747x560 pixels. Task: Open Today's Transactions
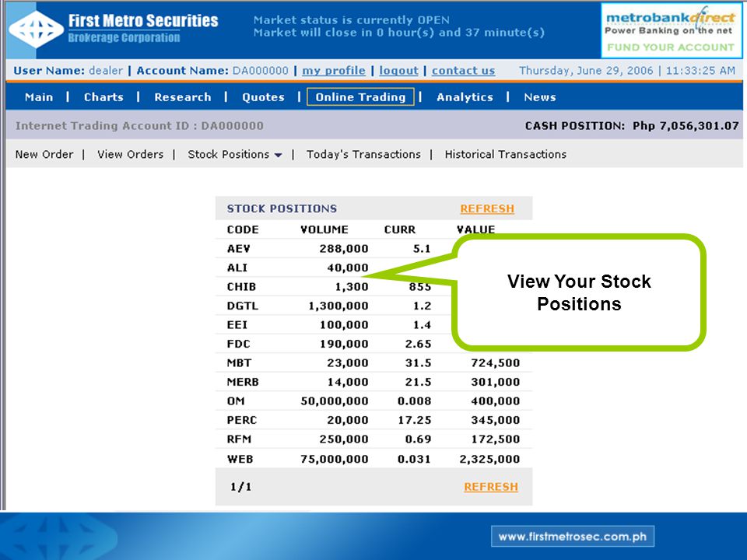[363, 154]
